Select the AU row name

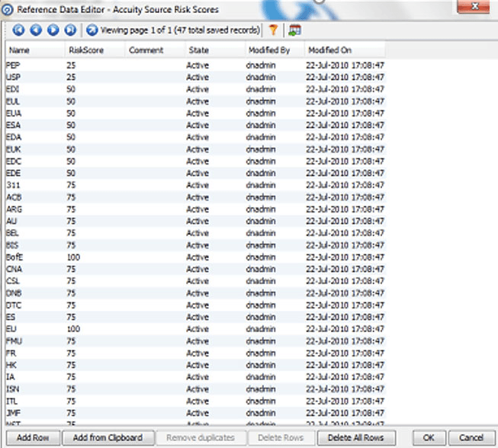11,221
